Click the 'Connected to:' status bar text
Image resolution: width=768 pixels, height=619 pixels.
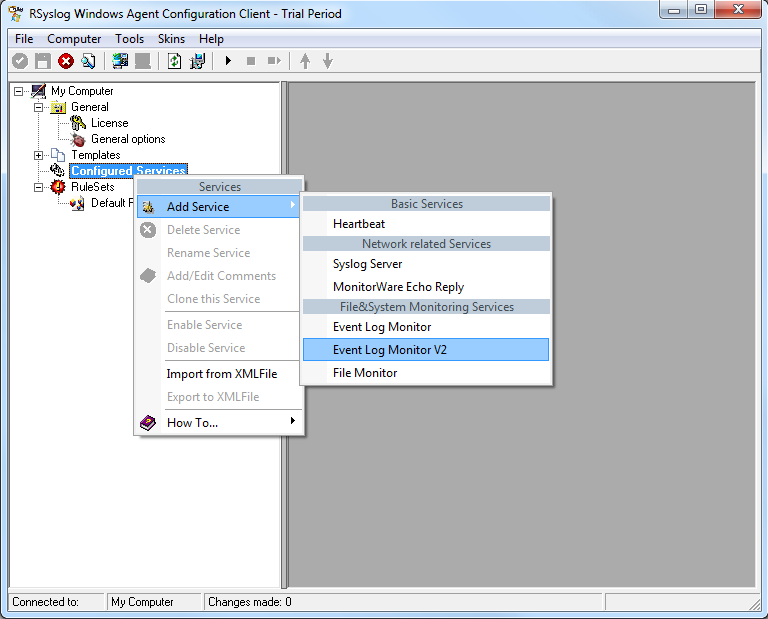click(x=46, y=602)
